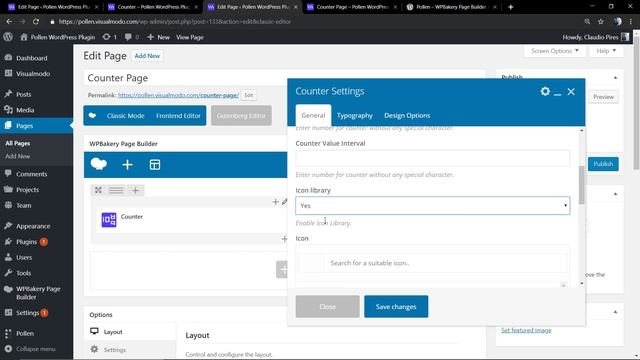The height and width of the screenshot is (360, 640).
Task: Open the Frontend Editor
Action: (x=178, y=116)
